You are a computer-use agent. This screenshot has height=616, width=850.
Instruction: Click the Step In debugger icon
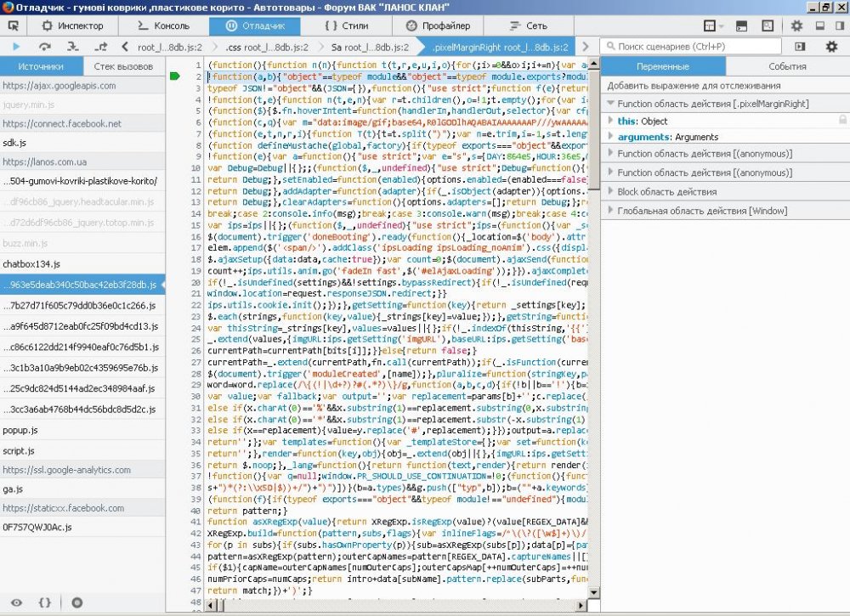tap(73, 46)
